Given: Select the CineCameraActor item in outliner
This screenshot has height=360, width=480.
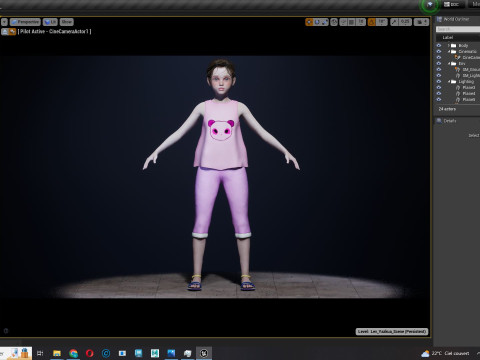Looking at the screenshot, I should click(471, 57).
